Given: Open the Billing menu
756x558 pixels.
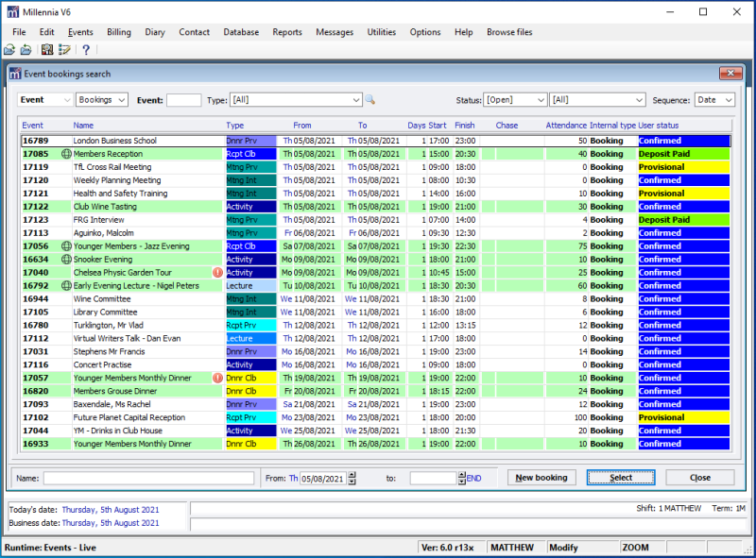Looking at the screenshot, I should point(119,32).
